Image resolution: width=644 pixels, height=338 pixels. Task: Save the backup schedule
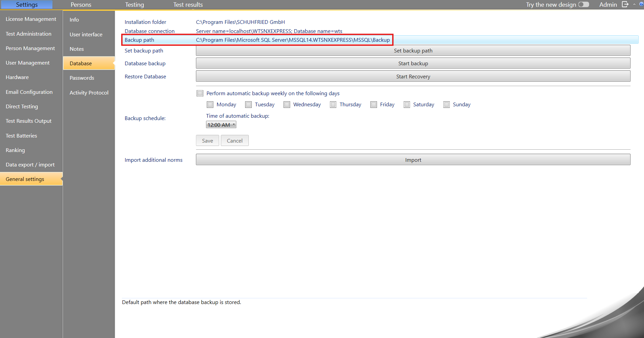pyautogui.click(x=207, y=141)
